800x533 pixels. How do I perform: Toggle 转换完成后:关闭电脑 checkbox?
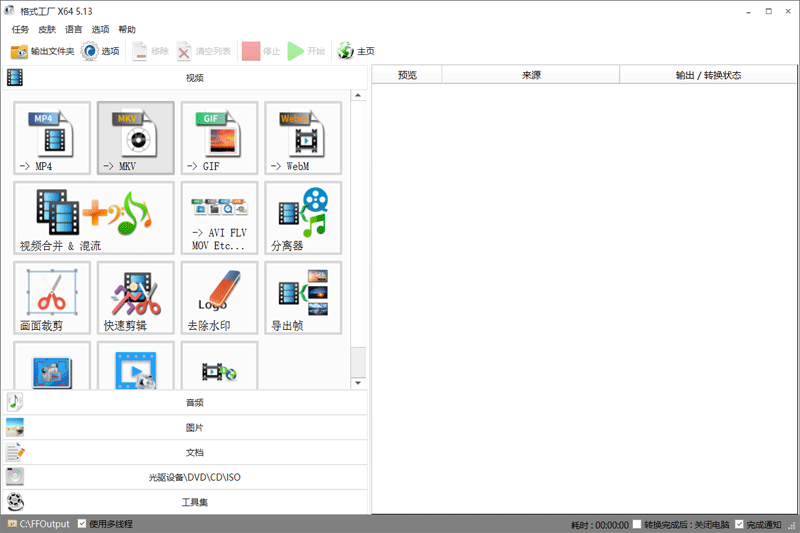click(637, 524)
